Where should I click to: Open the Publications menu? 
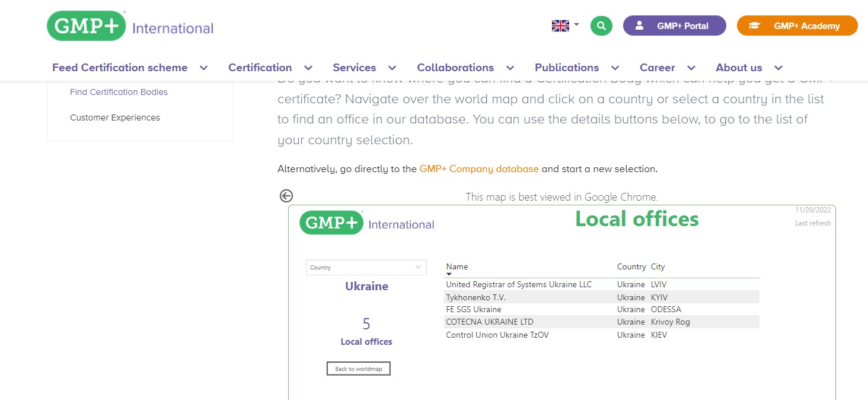tap(567, 68)
